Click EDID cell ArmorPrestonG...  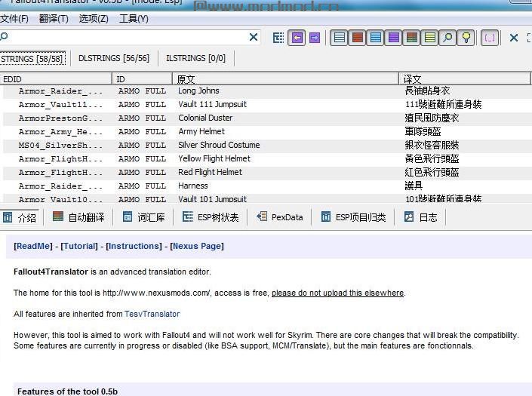tap(60, 118)
